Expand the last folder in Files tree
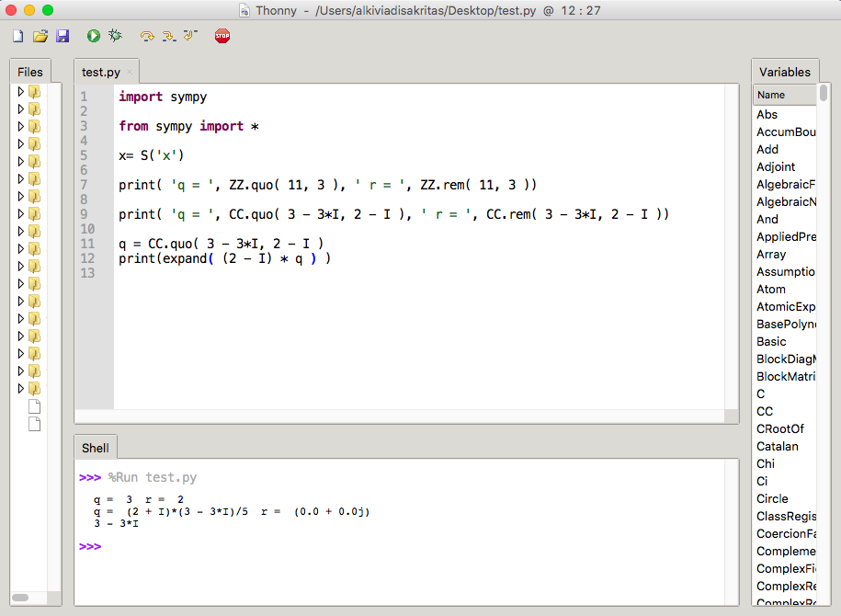Viewport: 841px width, 616px height. point(20,388)
